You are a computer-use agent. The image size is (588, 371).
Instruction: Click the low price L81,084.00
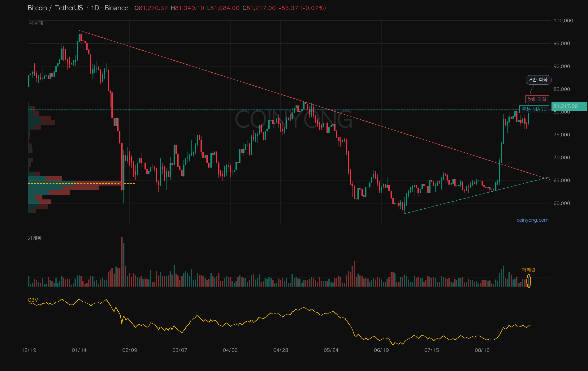coord(223,8)
